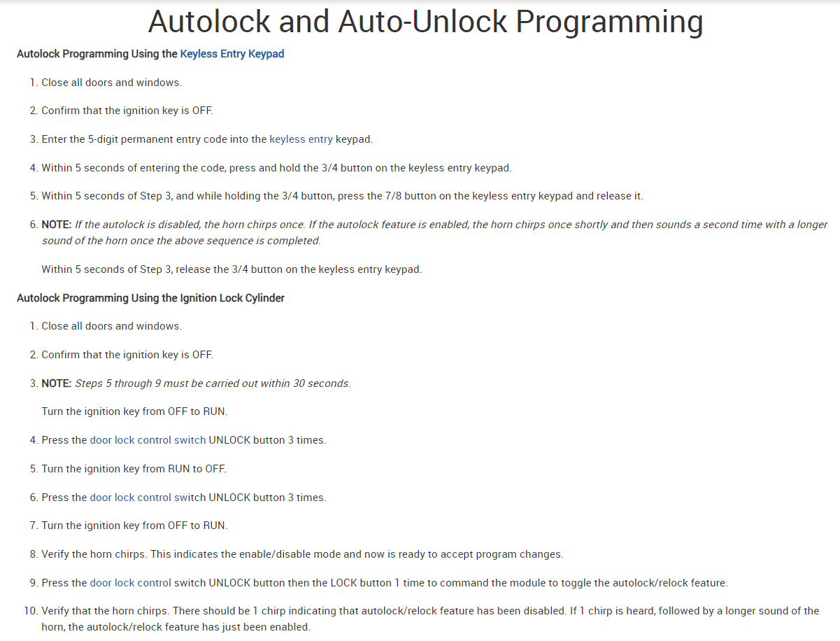
Task: Select the Autolock and Auto-Unlock Programming title
Action: tap(425, 22)
